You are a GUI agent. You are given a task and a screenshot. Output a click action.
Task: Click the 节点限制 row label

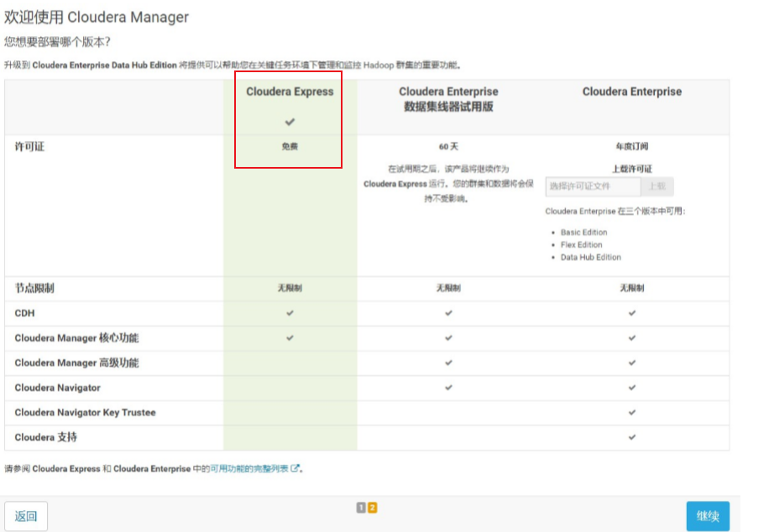click(x=34, y=289)
